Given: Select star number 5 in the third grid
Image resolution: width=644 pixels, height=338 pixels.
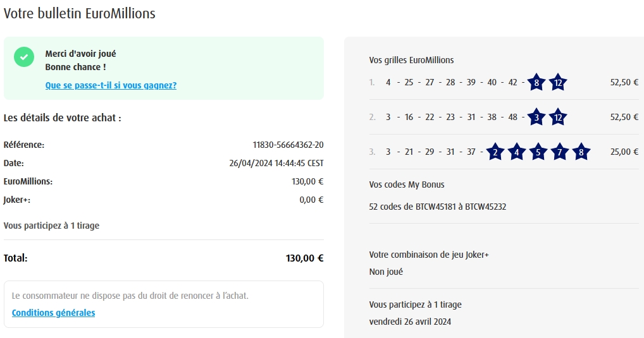Looking at the screenshot, I should click(538, 152).
